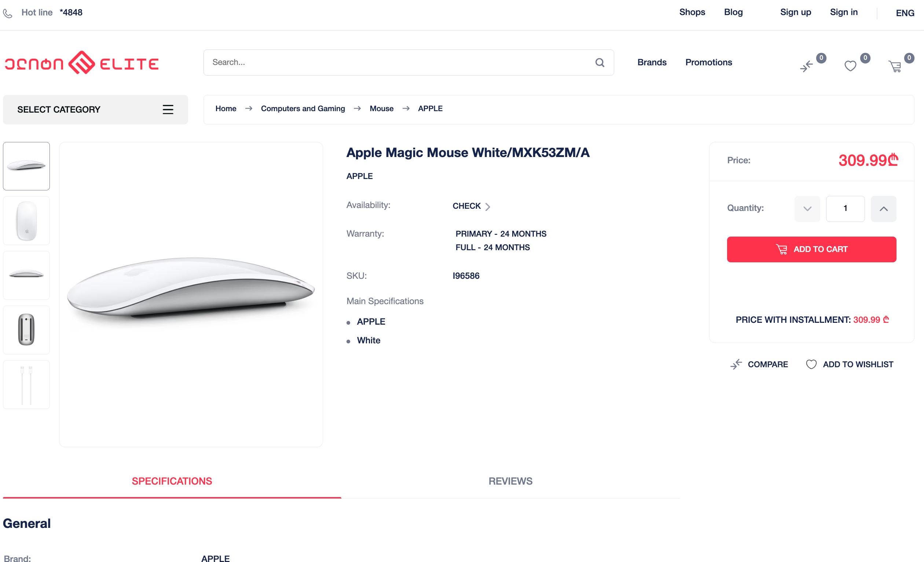Image resolution: width=924 pixels, height=562 pixels.
Task: Click the heart icon beside Add to Wishlist
Action: [811, 364]
